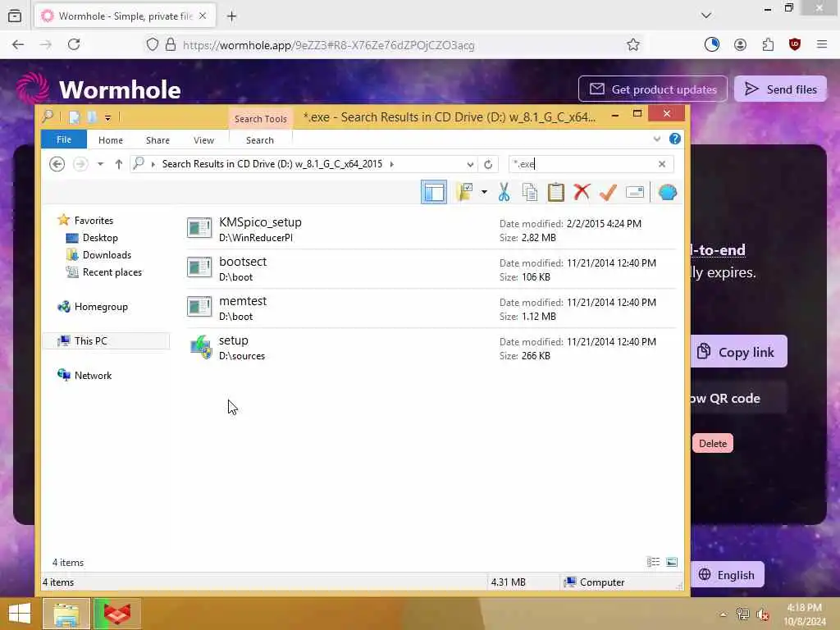
Task: Select Network in the navigation pane
Action: [93, 376]
